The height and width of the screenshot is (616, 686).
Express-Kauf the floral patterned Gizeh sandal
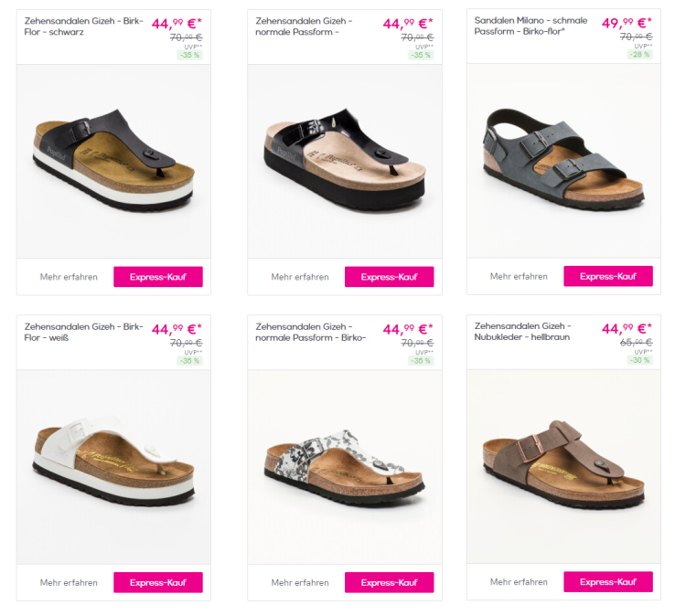[389, 582]
